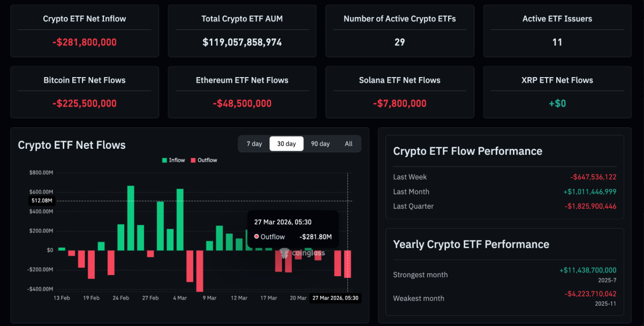Click the Ethereum ETF Net Flows card
This screenshot has width=644, height=326.
(241, 92)
